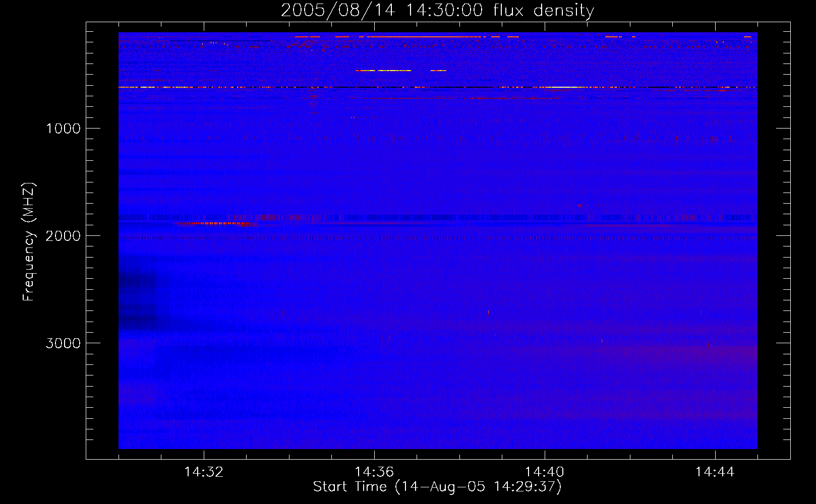The width and height of the screenshot is (816, 504).
Task: Click the 2000 frequency tick label
Action: point(63,236)
